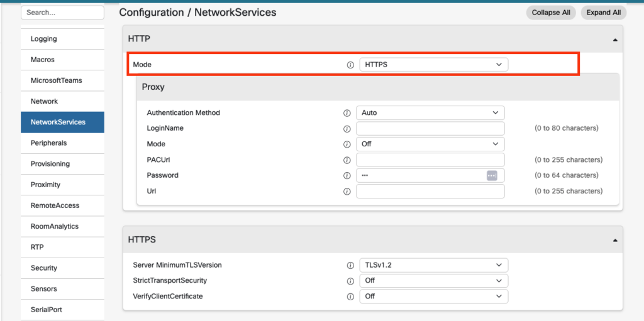The height and width of the screenshot is (321, 644).
Task: Open the Authentication Method dropdown set to Auto
Action: point(430,113)
